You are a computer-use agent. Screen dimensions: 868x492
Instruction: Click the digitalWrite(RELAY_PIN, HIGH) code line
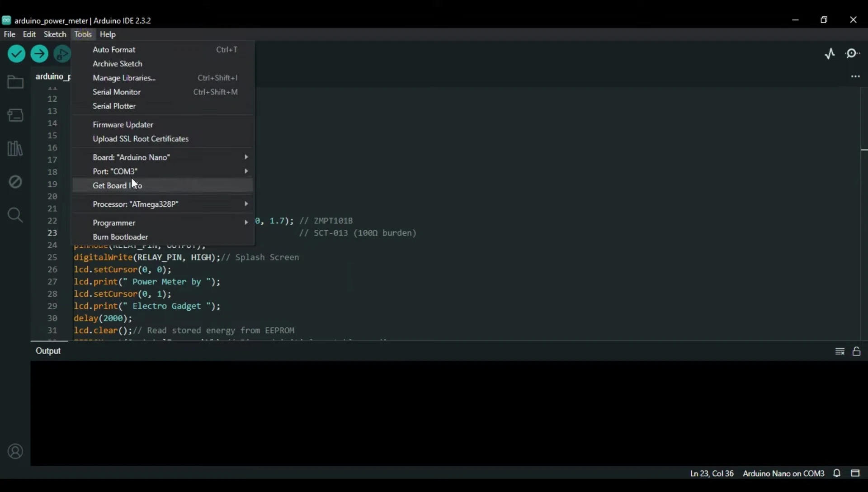tap(186, 257)
